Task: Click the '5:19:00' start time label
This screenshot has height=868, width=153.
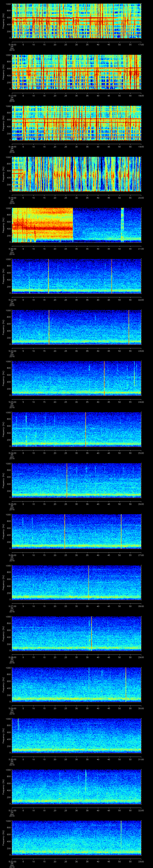Action: (12, 198)
